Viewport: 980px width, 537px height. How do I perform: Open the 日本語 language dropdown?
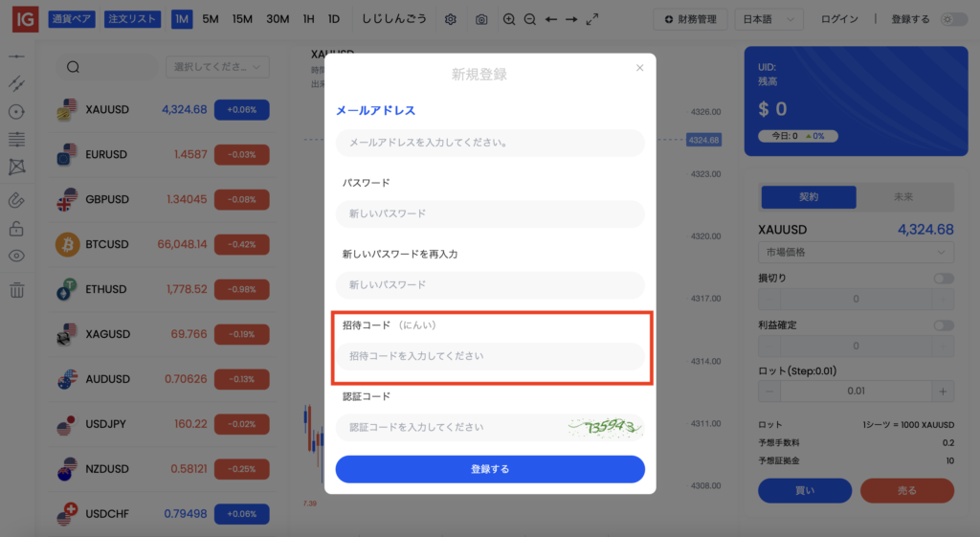click(768, 19)
